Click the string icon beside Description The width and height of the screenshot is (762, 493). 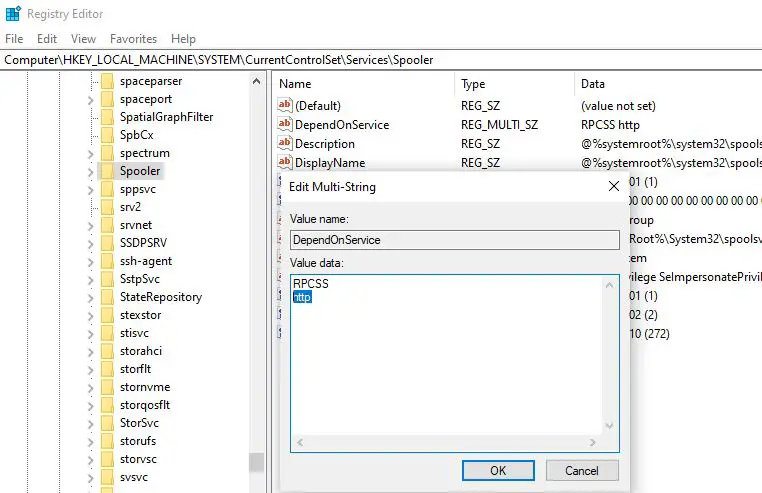[x=285, y=143]
